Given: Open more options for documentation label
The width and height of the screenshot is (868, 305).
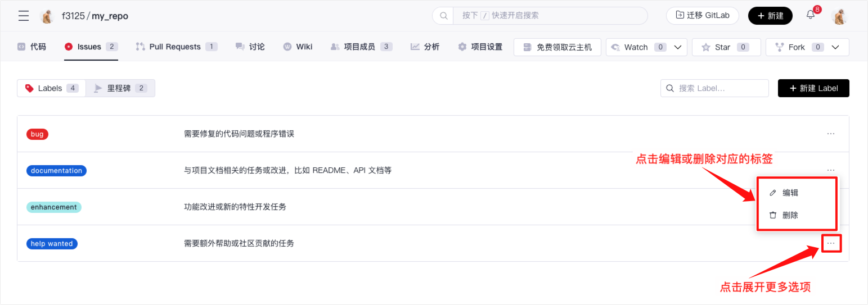Looking at the screenshot, I should coord(831,170).
